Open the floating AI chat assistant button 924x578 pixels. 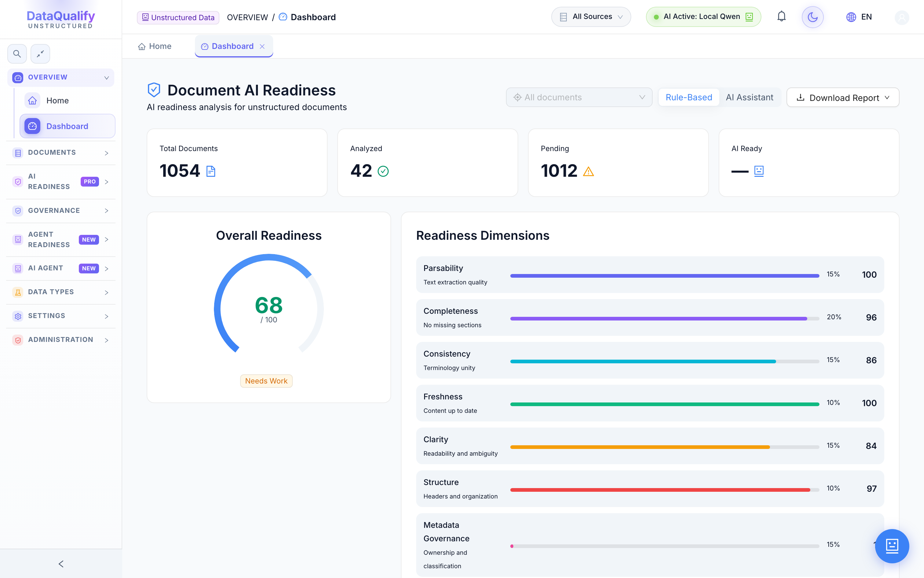pos(892,546)
